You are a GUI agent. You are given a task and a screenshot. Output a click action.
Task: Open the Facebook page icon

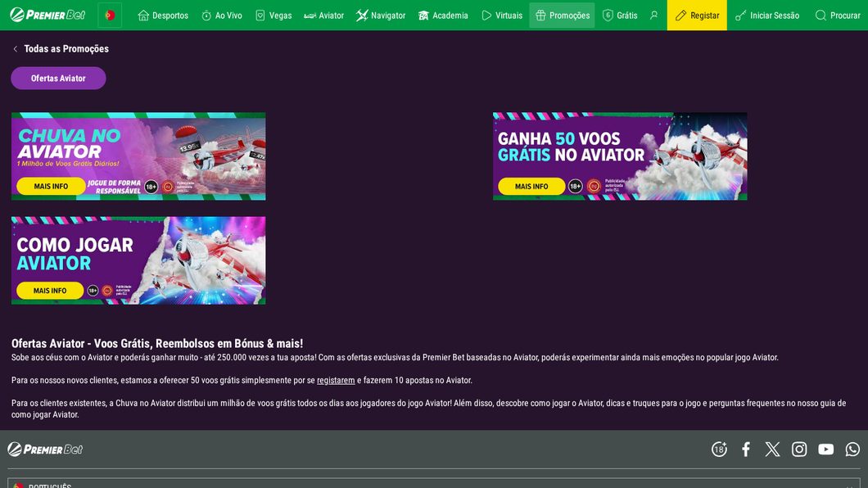pos(746,450)
